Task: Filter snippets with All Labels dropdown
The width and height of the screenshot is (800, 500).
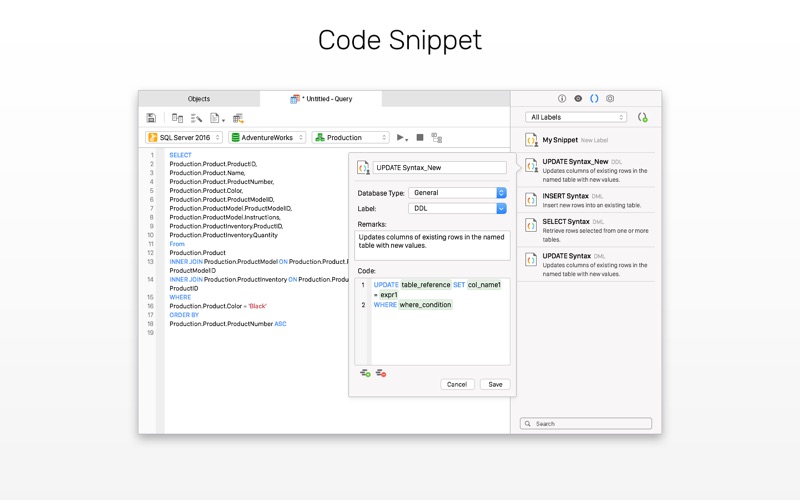Action: pos(576,118)
